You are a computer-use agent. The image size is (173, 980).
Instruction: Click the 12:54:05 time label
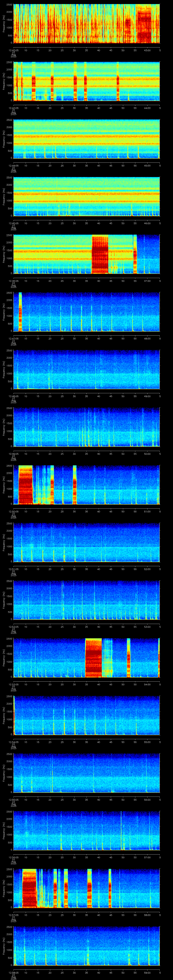pyautogui.click(x=14, y=742)
